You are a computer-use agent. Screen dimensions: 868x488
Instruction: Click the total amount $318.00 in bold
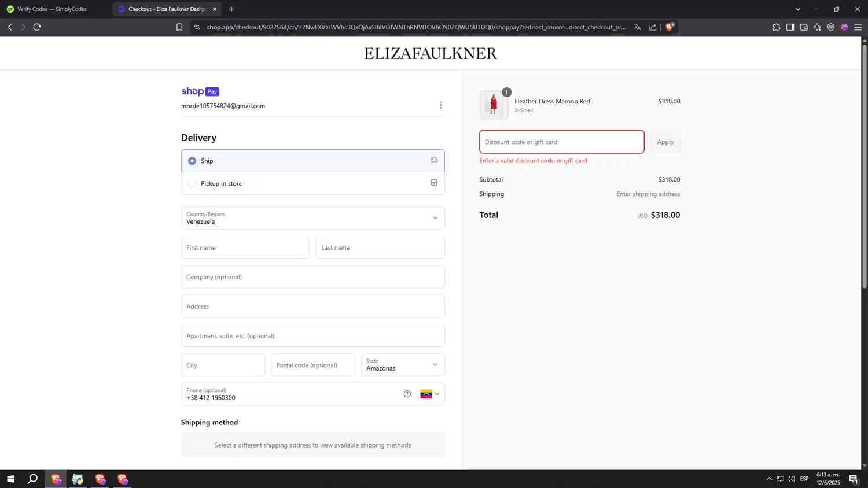pos(665,215)
